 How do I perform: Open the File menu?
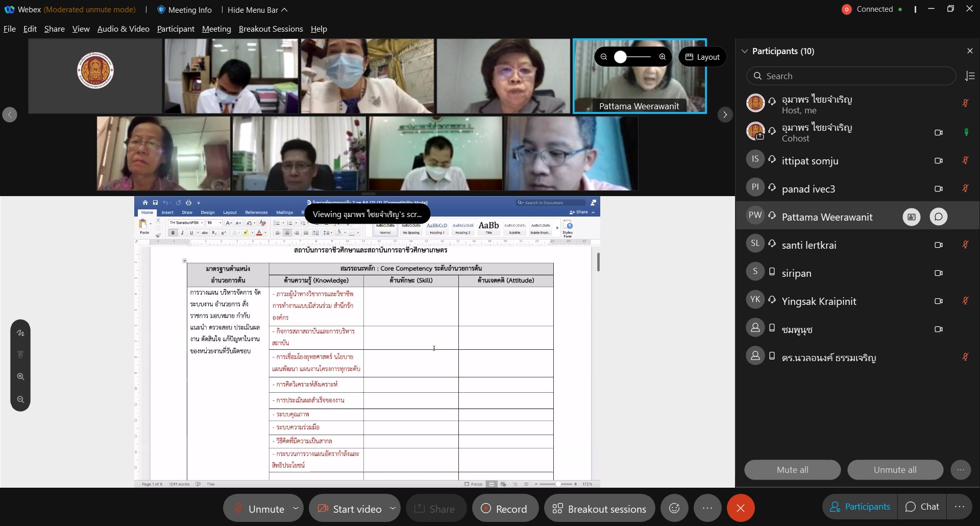point(10,29)
